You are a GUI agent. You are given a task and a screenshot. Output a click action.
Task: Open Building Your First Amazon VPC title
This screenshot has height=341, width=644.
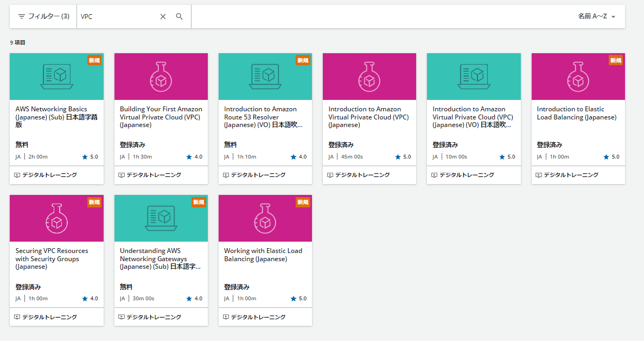[x=161, y=117]
